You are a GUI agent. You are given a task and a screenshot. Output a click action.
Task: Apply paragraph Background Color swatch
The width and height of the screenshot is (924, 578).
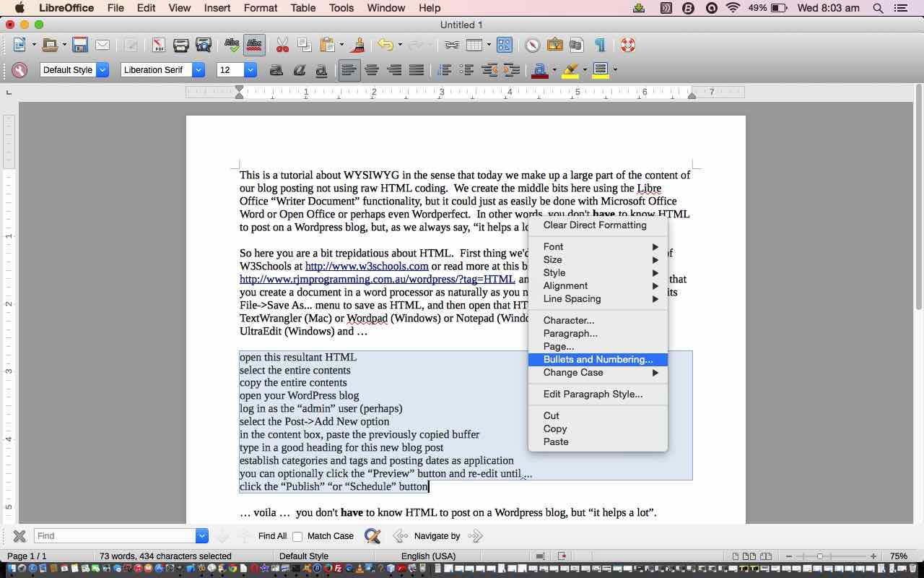pos(600,70)
